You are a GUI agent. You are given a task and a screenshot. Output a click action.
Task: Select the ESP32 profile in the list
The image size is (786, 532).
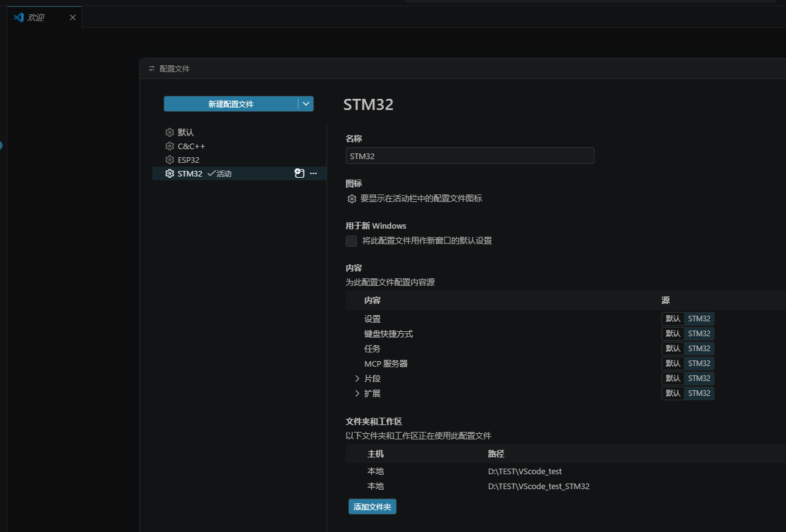tap(239, 160)
